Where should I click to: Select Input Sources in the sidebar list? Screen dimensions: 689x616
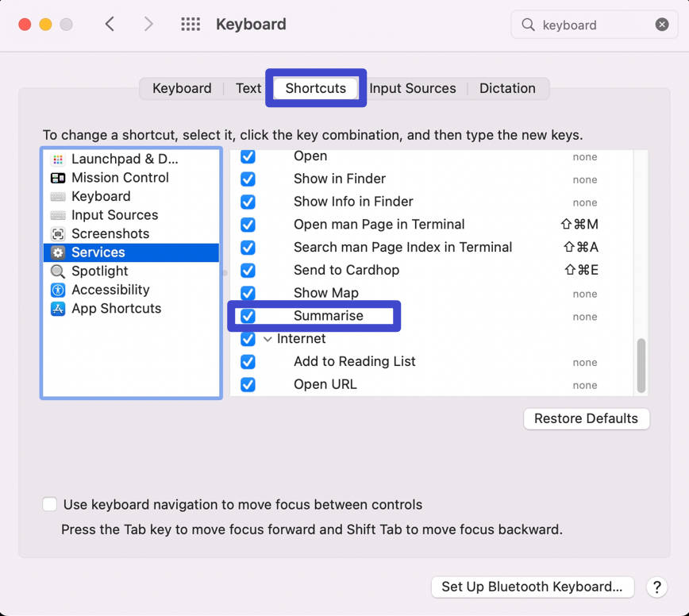tap(114, 215)
